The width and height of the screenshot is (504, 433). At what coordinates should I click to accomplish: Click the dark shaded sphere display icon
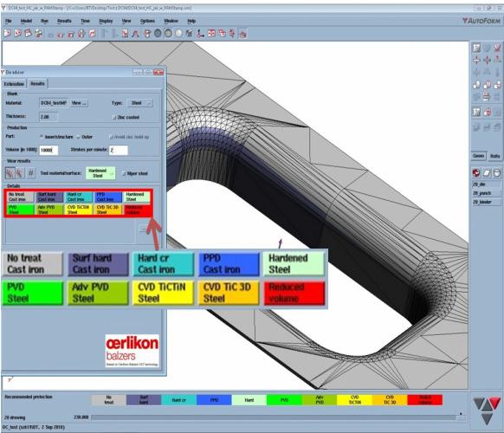pyautogui.click(x=158, y=34)
